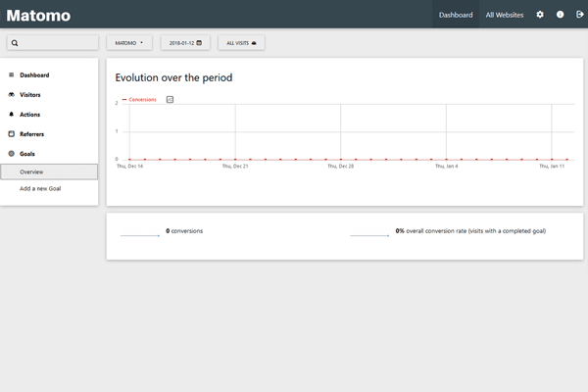Click the chart metrics picker icon beside Conversions
This screenshot has height=392, width=588.
coord(170,100)
